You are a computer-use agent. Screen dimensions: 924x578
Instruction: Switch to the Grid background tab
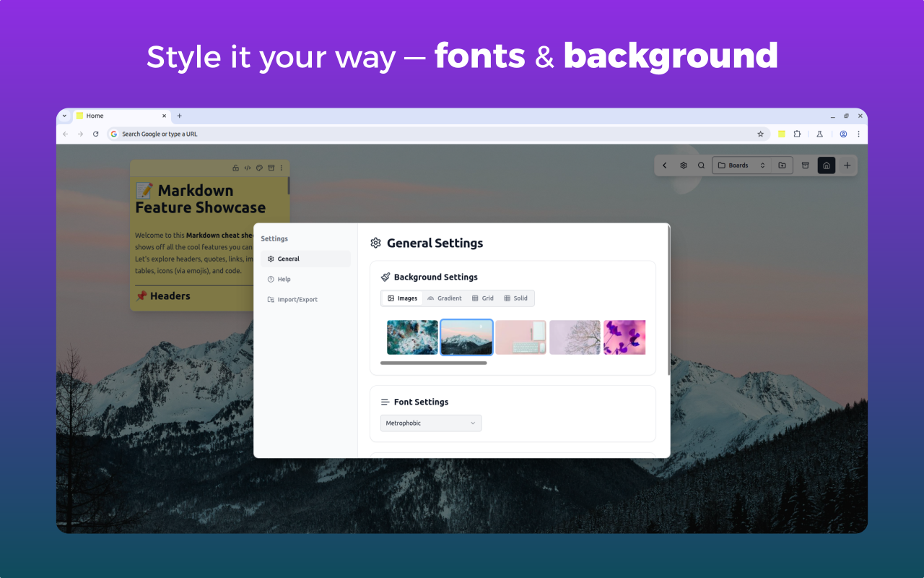point(483,298)
